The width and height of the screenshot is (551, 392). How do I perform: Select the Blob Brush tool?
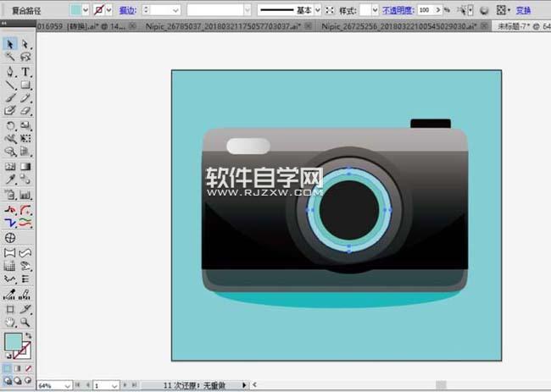point(9,111)
